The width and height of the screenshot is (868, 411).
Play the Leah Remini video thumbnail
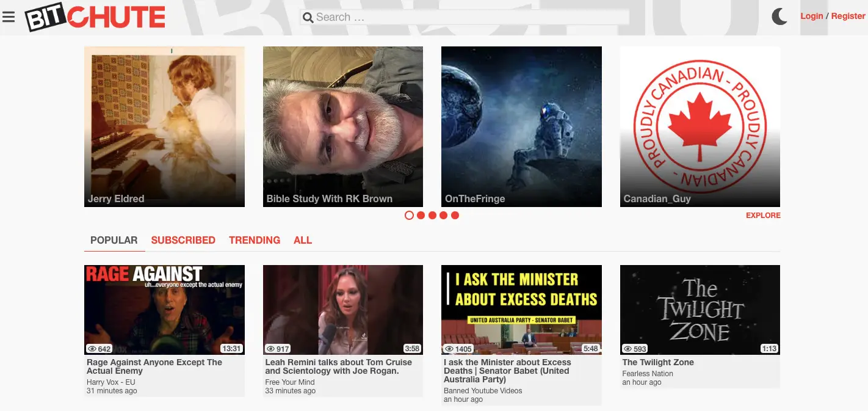(x=343, y=310)
